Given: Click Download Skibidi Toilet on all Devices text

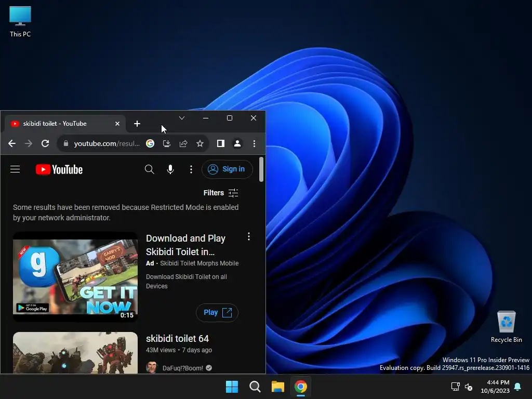Looking at the screenshot, I should point(187,281).
